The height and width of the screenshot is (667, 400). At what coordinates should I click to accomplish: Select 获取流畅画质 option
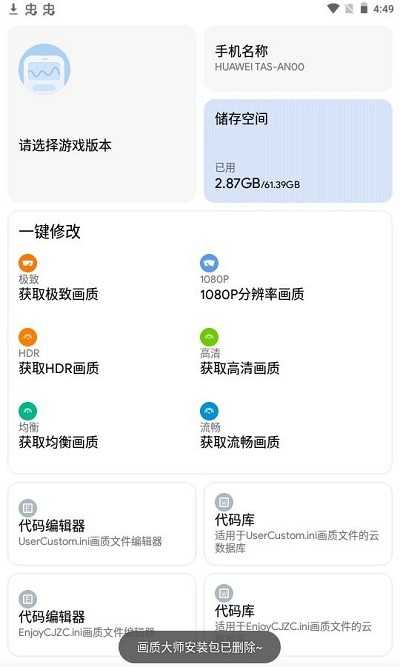coord(240,442)
